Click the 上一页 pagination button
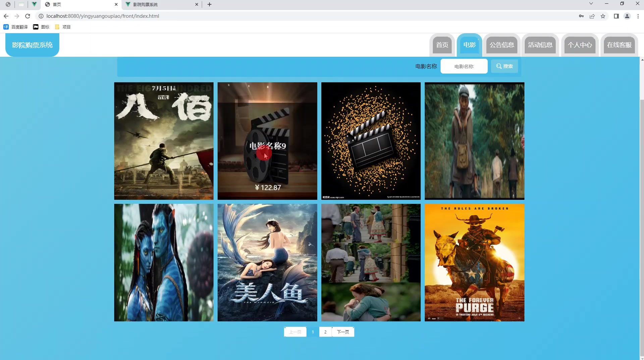 [295, 332]
